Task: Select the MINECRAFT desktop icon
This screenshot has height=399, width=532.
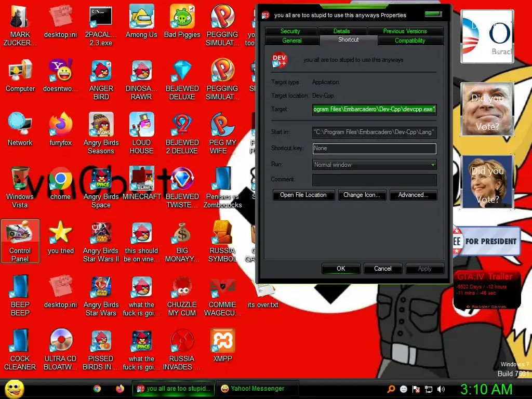Action: [x=141, y=183]
